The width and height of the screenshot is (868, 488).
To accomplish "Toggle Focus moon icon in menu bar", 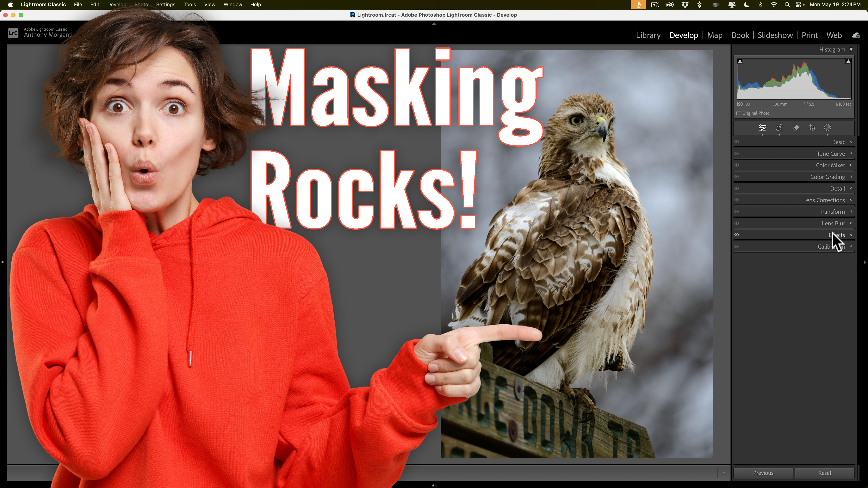I will 747,5.
